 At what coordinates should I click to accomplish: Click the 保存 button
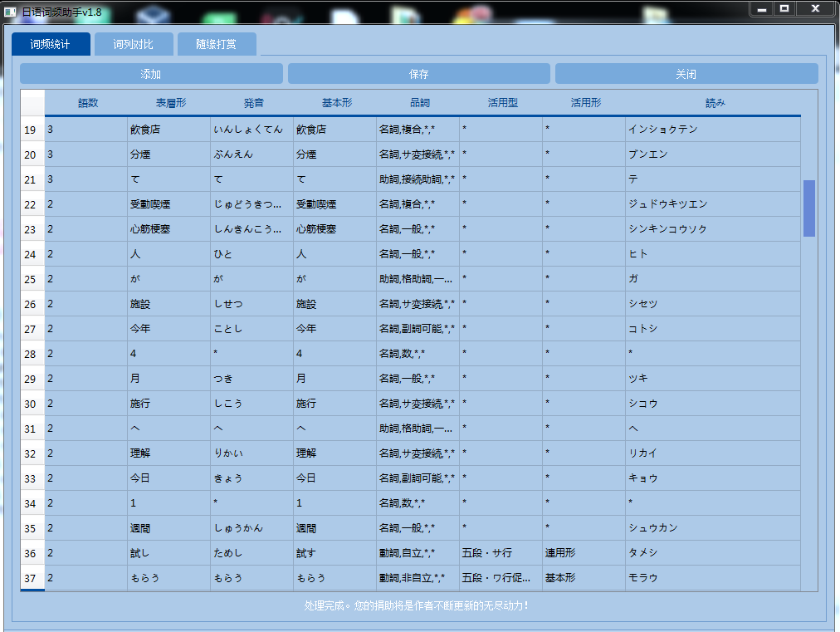(419, 74)
